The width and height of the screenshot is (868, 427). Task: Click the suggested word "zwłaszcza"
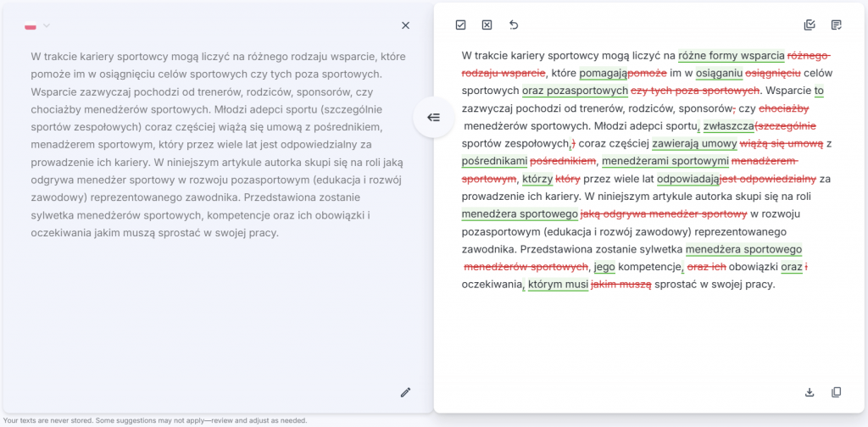click(x=729, y=126)
